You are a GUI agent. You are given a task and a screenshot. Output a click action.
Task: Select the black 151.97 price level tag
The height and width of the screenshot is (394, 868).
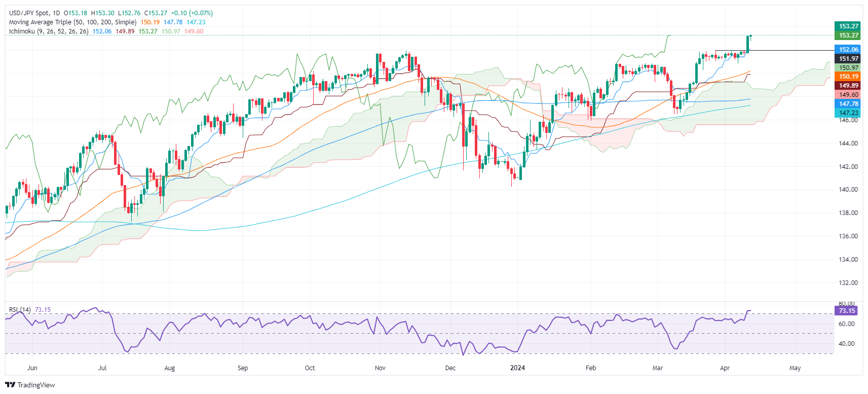(x=848, y=59)
